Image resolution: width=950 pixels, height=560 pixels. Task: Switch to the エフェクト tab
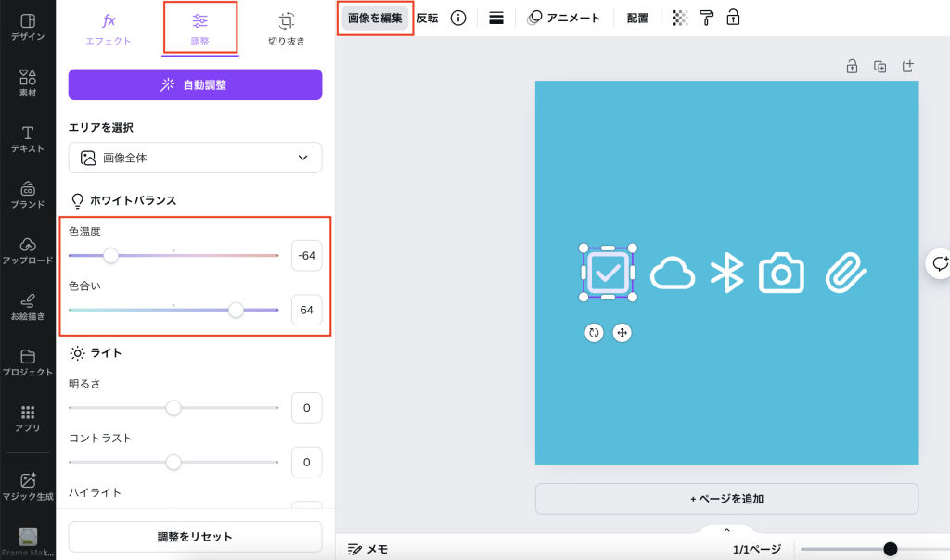pos(109,28)
